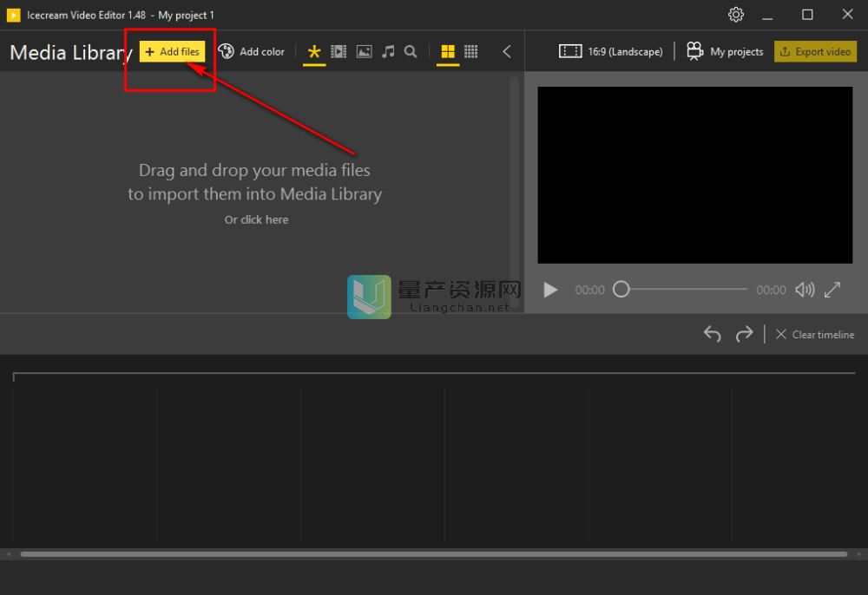868x595 pixels.
Task: Undo the last timeline action
Action: point(712,334)
